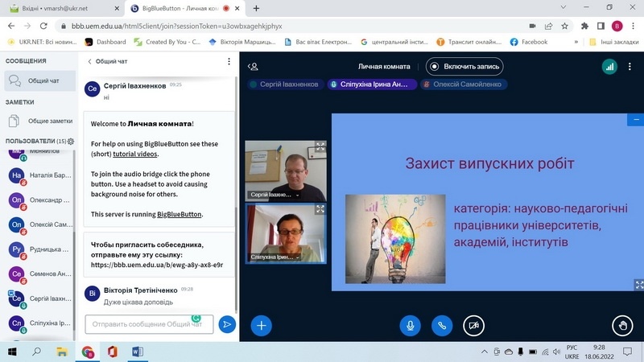Raise hand using the hand icon
Image resolution: width=644 pixels, height=362 pixels.
[621, 325]
